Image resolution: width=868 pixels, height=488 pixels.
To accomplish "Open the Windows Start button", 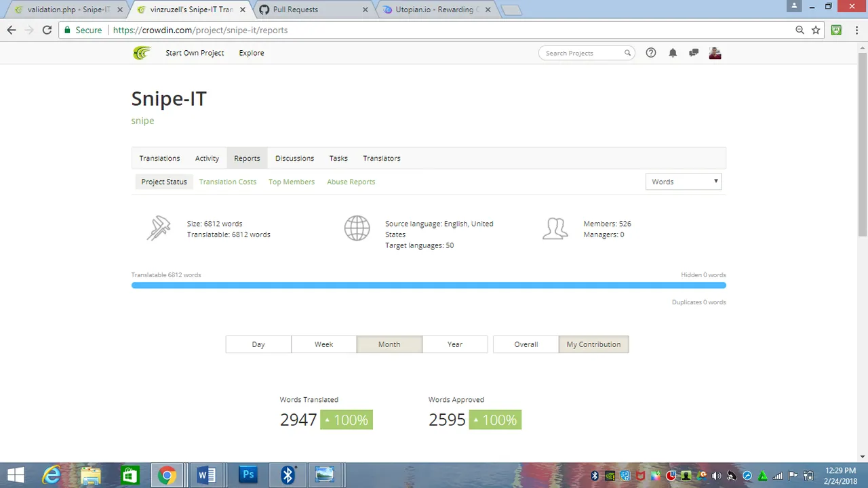I will pos(16,475).
